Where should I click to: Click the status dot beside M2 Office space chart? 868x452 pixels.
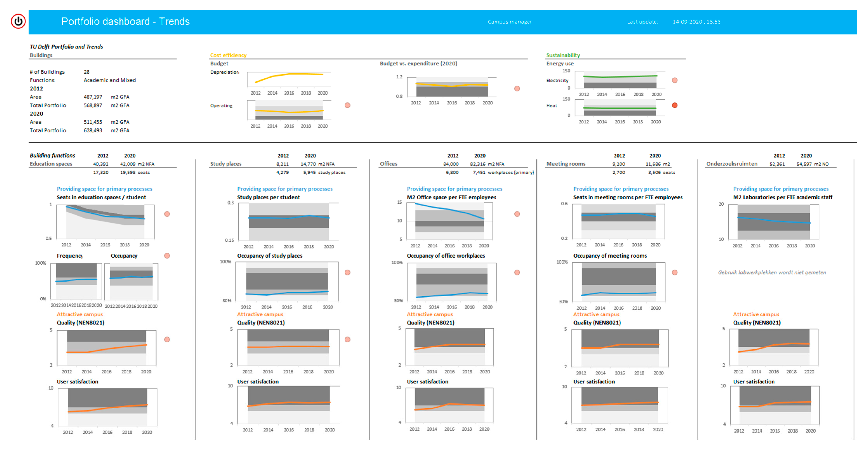click(x=517, y=214)
